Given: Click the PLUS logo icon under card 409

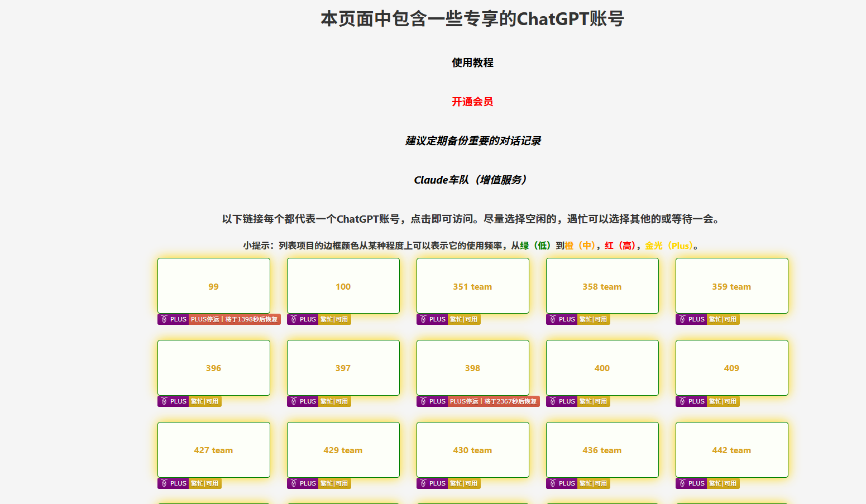Looking at the screenshot, I should click(x=682, y=401).
